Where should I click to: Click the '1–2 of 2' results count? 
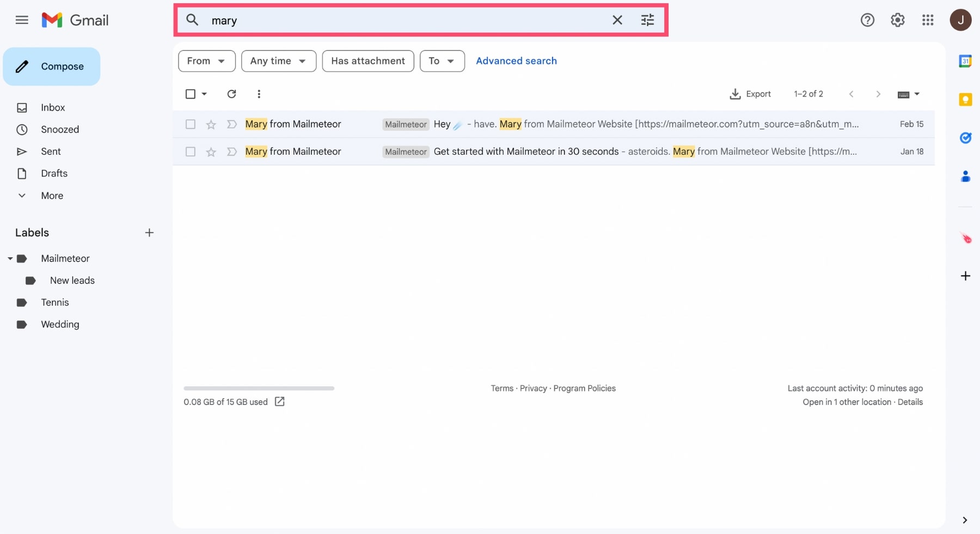(x=808, y=94)
